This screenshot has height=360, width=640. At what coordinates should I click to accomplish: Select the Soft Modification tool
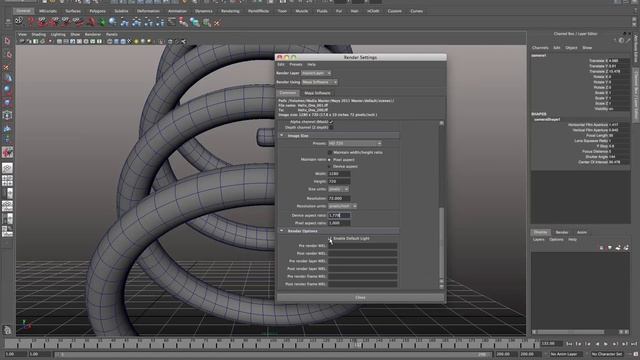(7, 128)
